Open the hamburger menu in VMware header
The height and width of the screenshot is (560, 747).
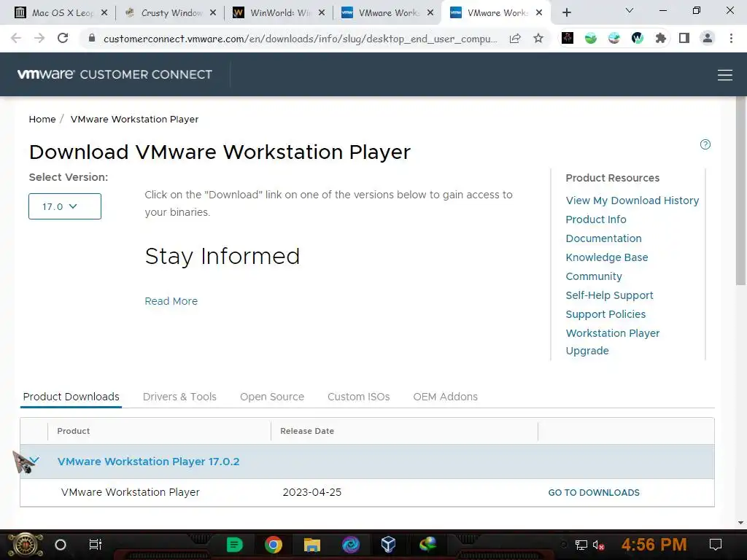pyautogui.click(x=725, y=75)
